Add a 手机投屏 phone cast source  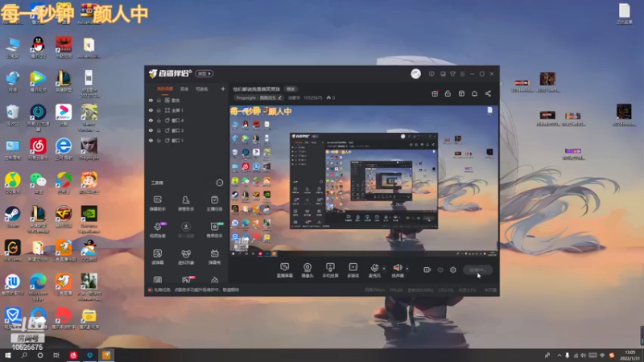pyautogui.click(x=330, y=270)
